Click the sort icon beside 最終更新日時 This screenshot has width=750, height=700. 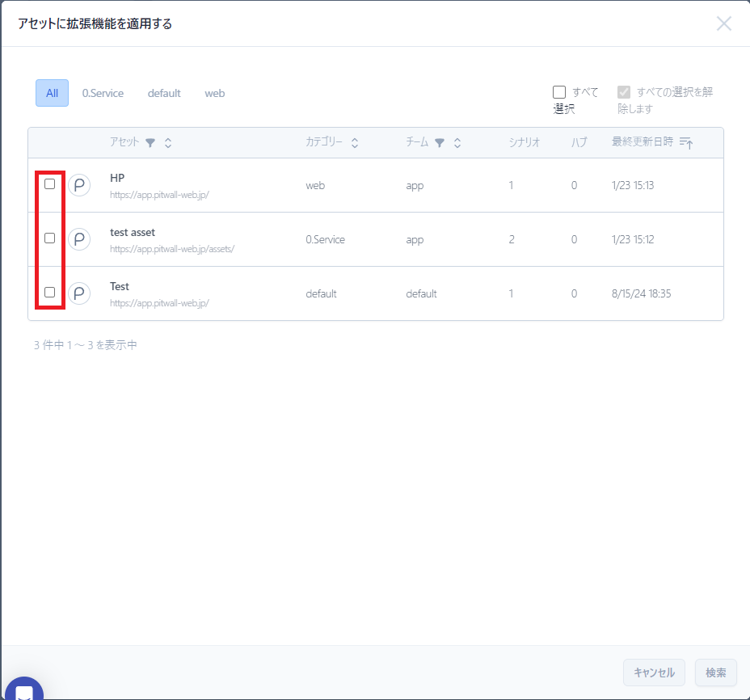click(x=686, y=143)
